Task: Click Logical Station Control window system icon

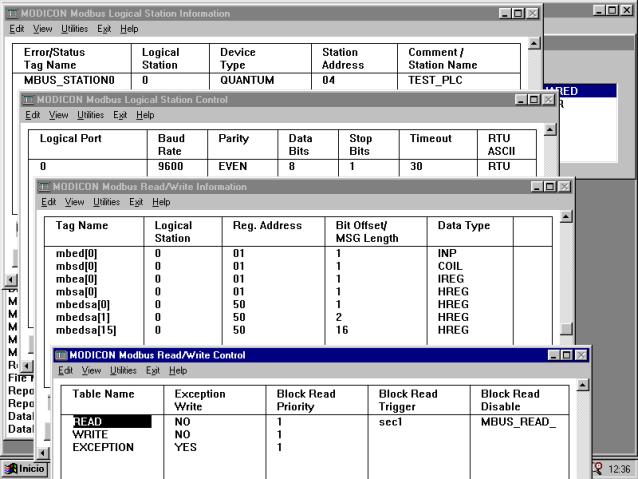Action: pyautogui.click(x=28, y=100)
